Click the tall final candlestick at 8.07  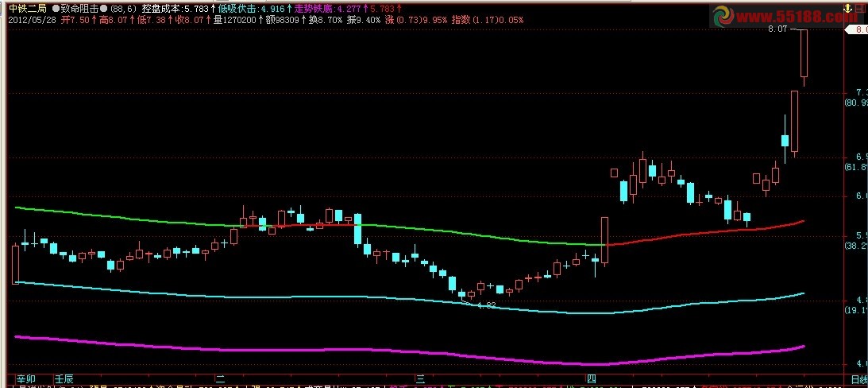pyautogui.click(x=804, y=58)
